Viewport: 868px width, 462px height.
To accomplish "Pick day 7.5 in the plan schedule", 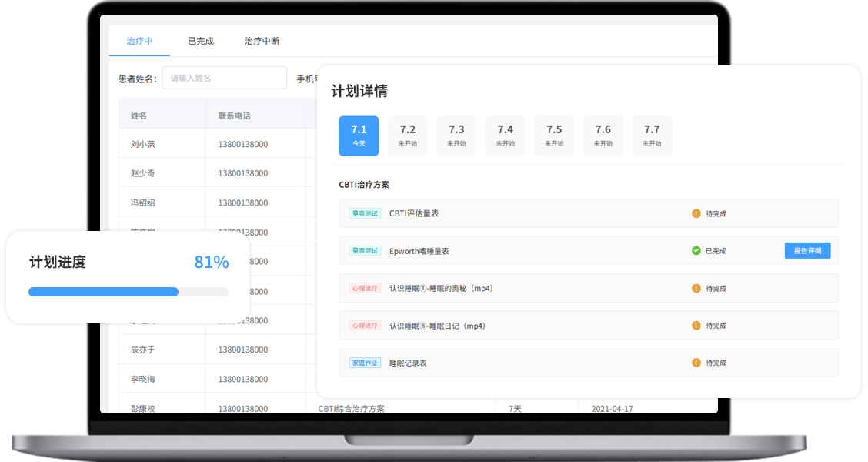I will (x=554, y=136).
